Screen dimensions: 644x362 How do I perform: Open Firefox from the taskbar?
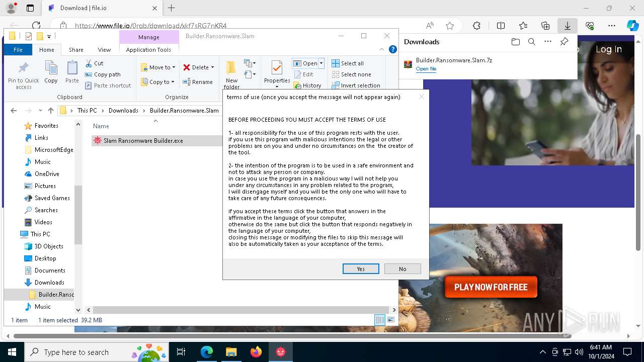256,352
